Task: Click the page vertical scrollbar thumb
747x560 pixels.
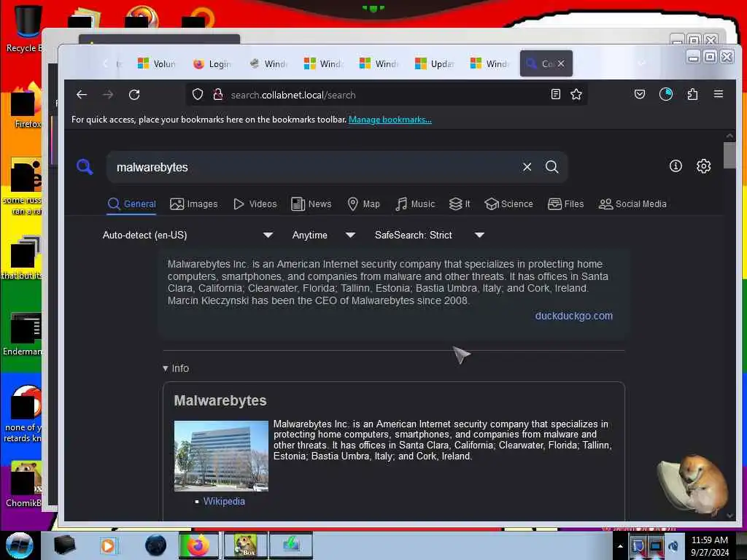Action: pos(729,155)
